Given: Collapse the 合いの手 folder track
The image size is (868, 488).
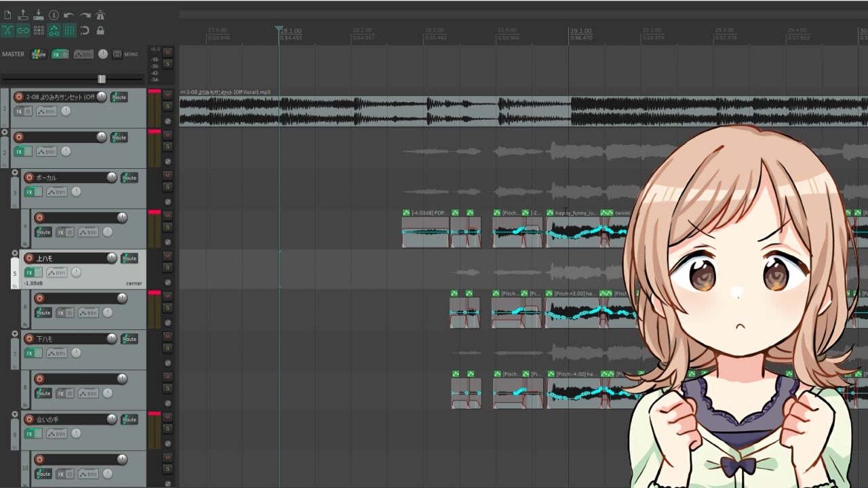Looking at the screenshot, I should pyautogui.click(x=15, y=415).
